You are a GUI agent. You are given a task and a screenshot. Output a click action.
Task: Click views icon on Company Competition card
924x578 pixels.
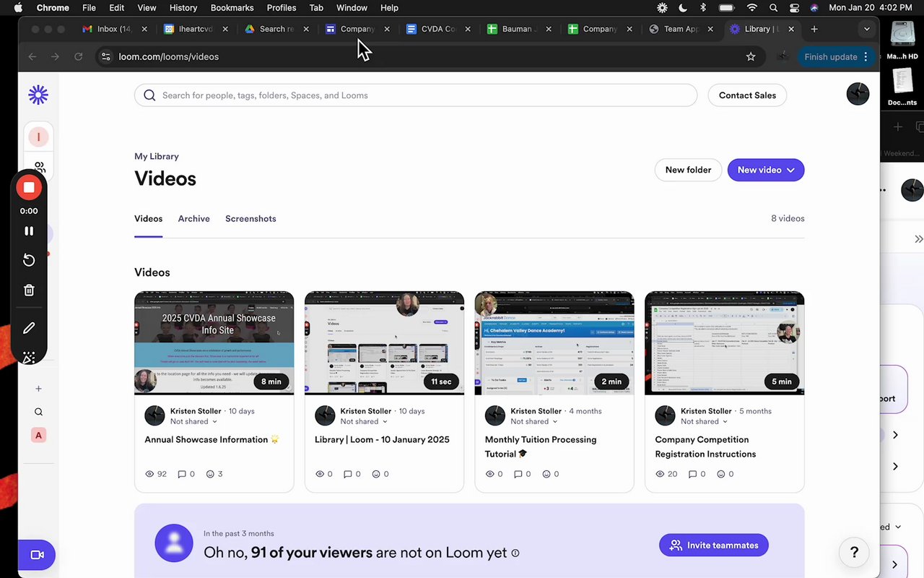click(660, 474)
